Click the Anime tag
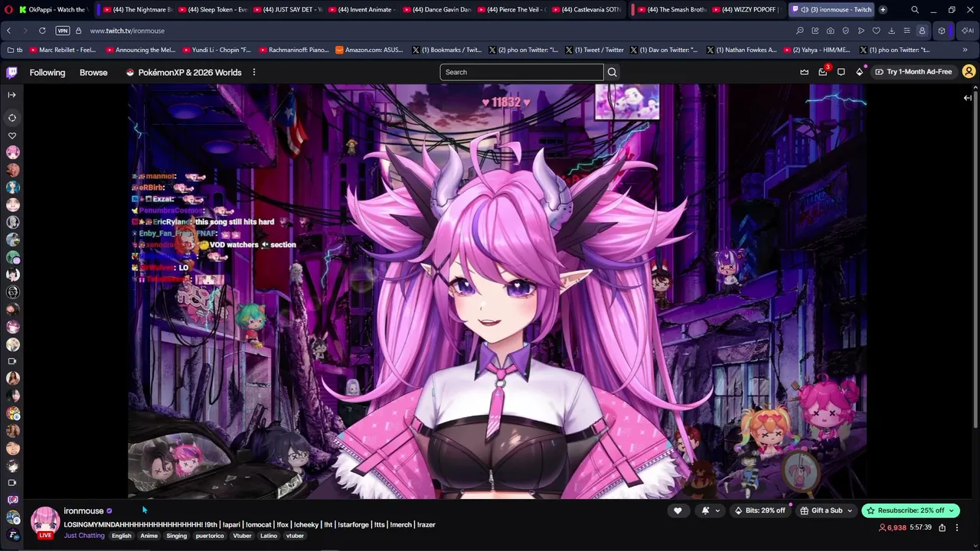Screen dimensions: 980x551 tap(149, 536)
